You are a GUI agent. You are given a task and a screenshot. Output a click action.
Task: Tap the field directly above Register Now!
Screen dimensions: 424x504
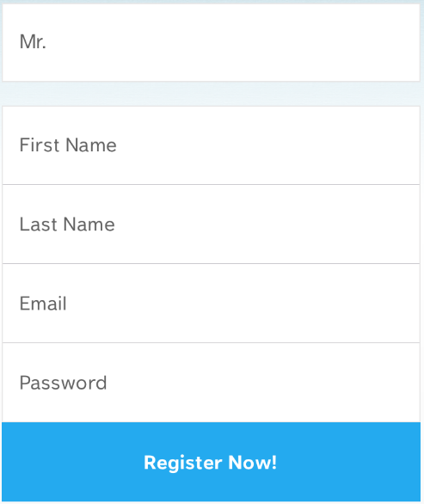click(212, 383)
